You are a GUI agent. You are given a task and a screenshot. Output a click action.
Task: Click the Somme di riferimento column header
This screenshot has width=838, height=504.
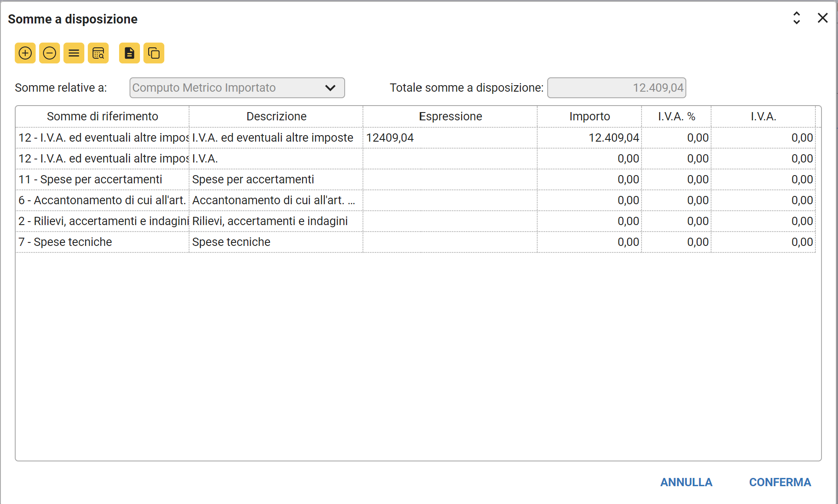103,116
